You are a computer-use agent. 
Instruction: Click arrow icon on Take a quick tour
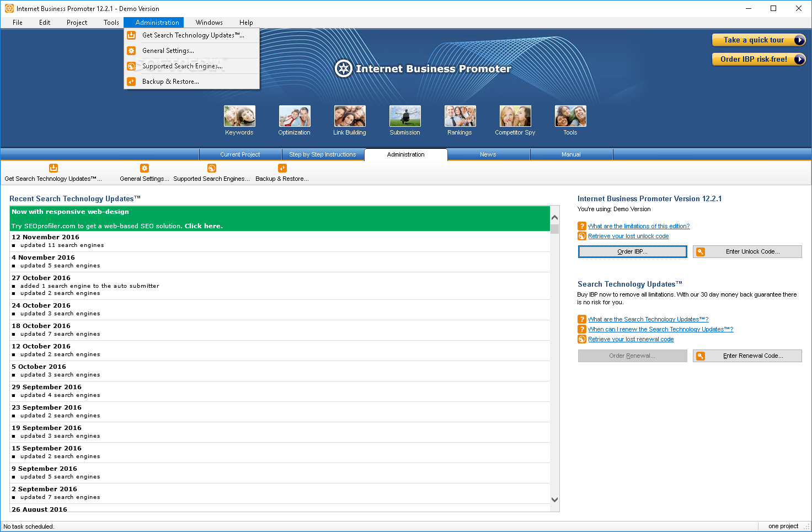(x=799, y=40)
